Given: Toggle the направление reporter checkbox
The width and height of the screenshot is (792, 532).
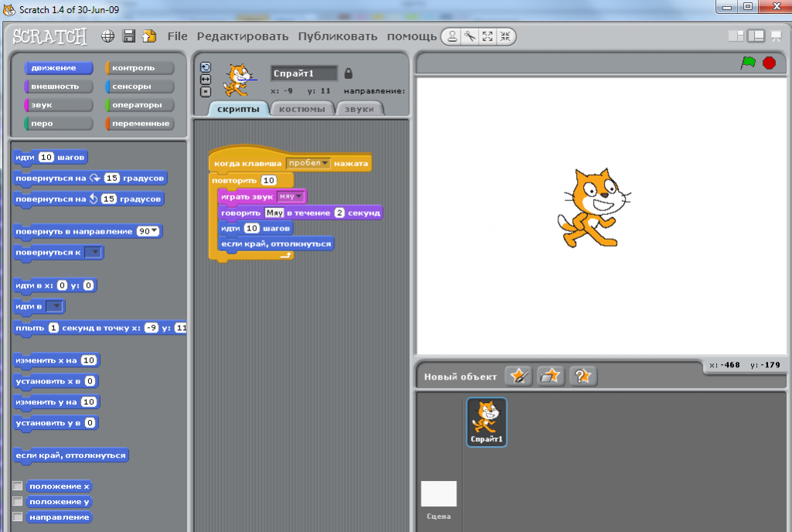Looking at the screenshot, I should 17,517.
